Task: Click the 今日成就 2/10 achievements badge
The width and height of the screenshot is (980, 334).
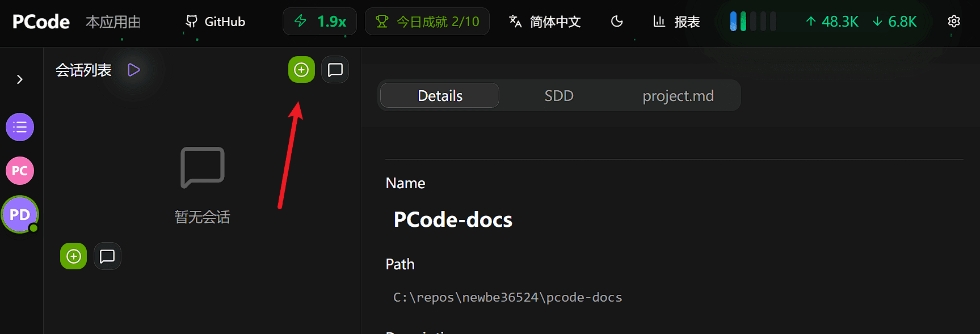Action: click(427, 22)
